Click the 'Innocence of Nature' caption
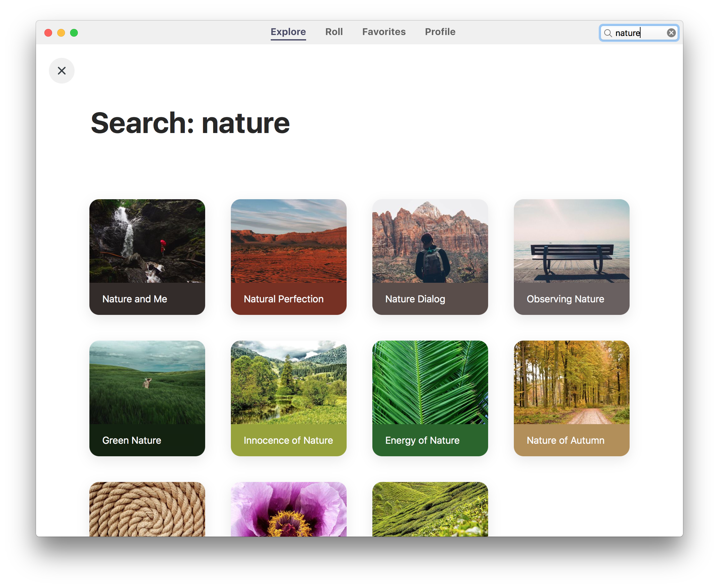 point(288,440)
